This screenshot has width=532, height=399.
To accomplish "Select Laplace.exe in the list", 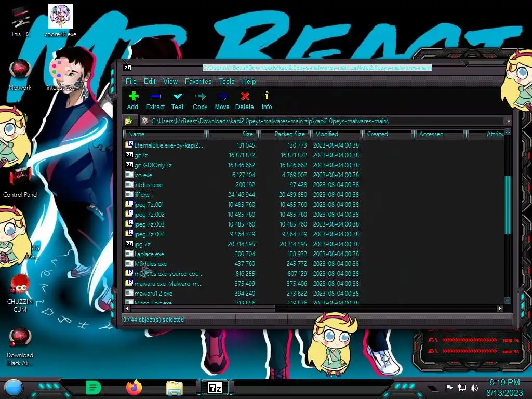I will click(x=242, y=254).
